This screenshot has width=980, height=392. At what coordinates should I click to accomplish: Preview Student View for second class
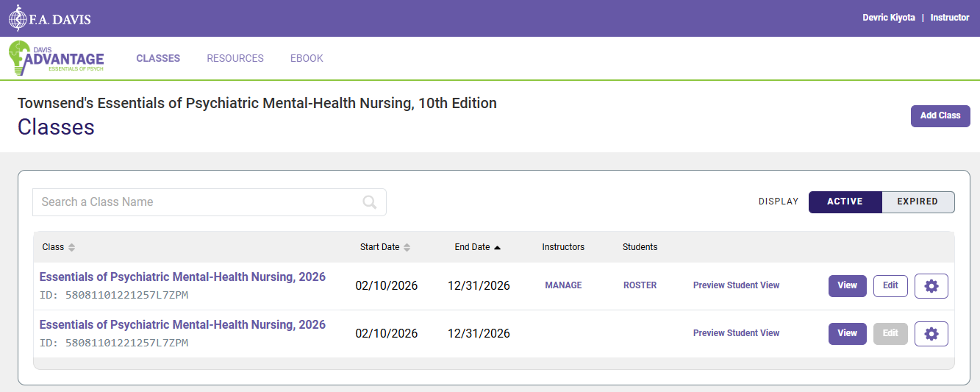click(x=736, y=333)
